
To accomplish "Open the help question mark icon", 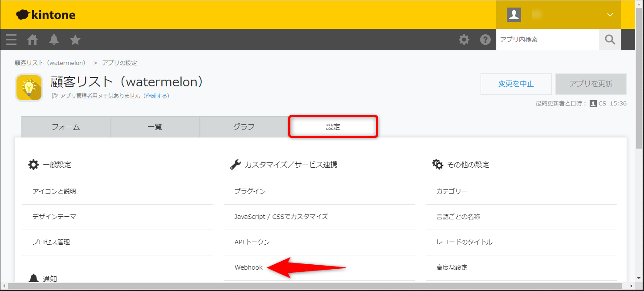I will point(485,40).
